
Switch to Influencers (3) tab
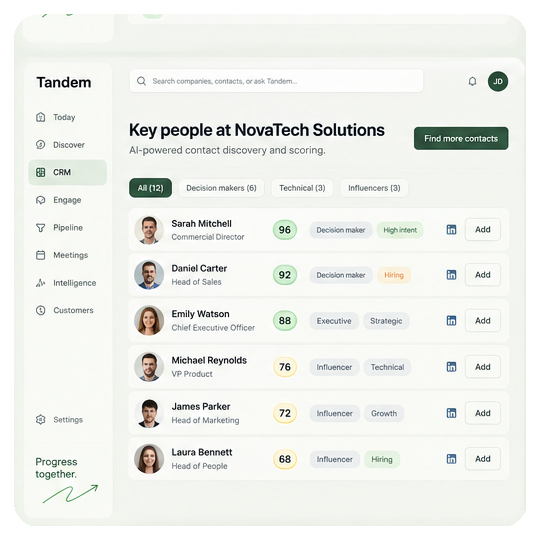click(374, 188)
